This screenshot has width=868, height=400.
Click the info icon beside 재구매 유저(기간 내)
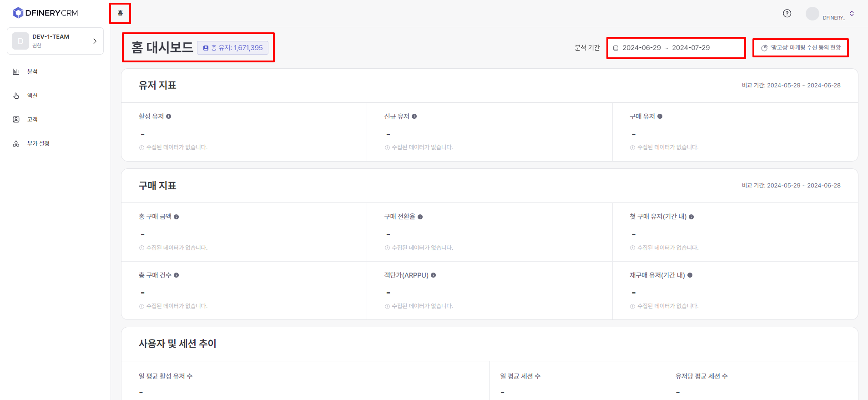[690, 275]
